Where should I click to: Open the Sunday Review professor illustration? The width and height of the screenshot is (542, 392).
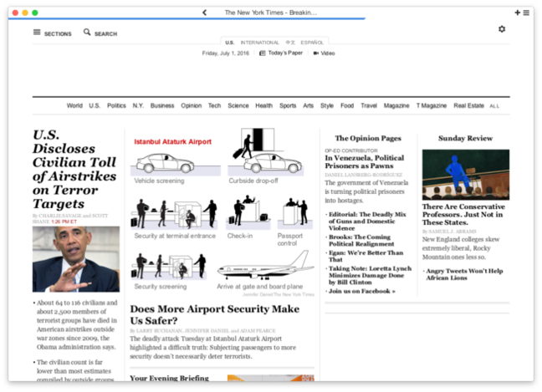(x=466, y=175)
